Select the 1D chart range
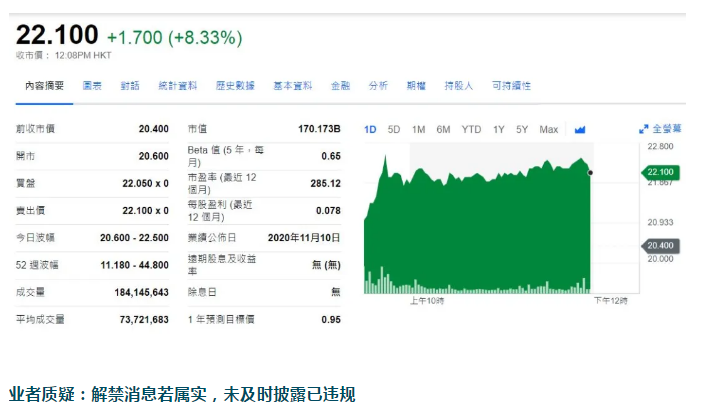Viewport: 701px width, 411px height. (x=370, y=130)
